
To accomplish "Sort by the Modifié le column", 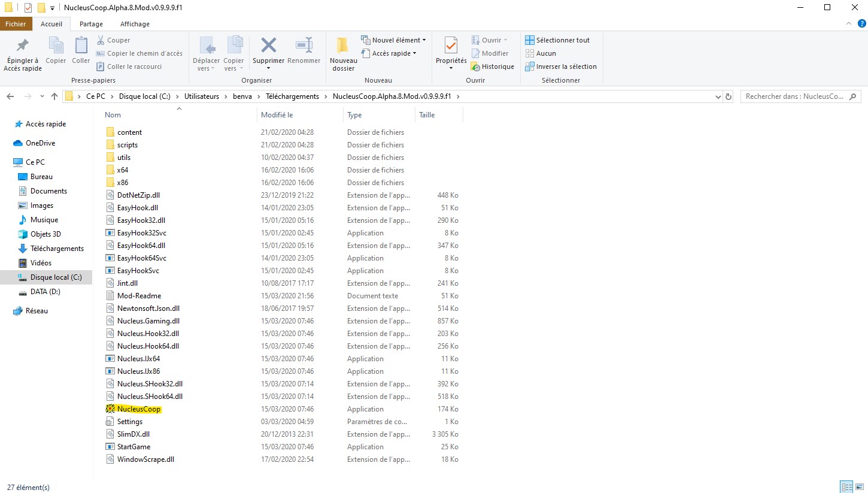I will [277, 115].
